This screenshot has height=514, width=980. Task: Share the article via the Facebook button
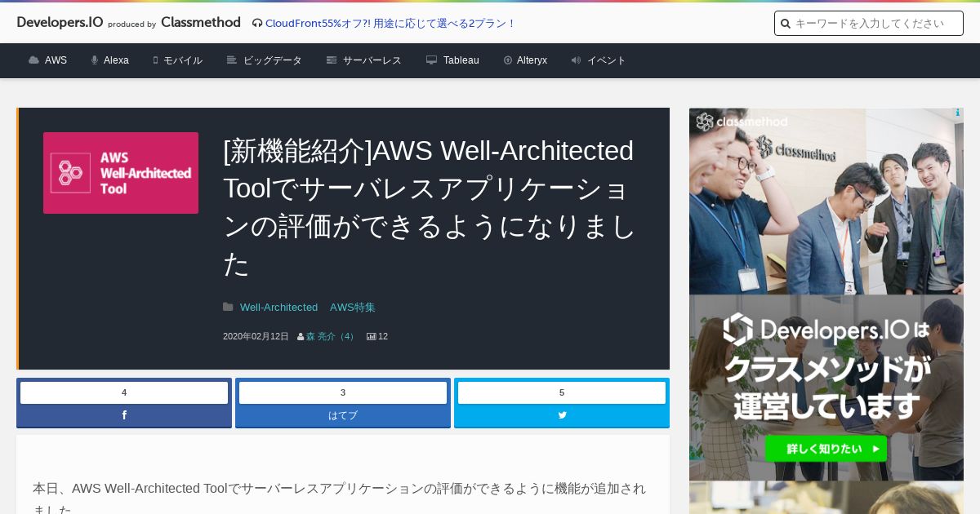(x=124, y=415)
